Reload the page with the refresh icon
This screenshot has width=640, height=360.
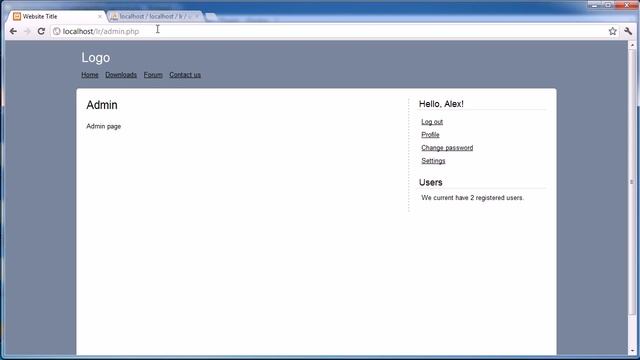point(41,31)
